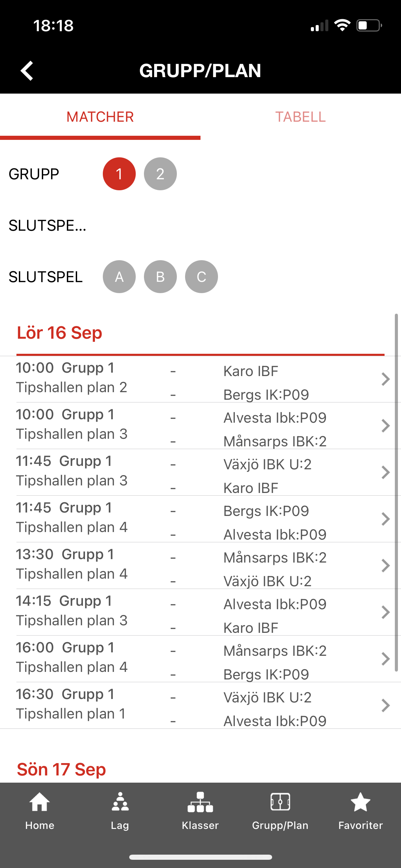Open the Klasser bracket icon
Screen dimensions: 401x868
[200, 802]
